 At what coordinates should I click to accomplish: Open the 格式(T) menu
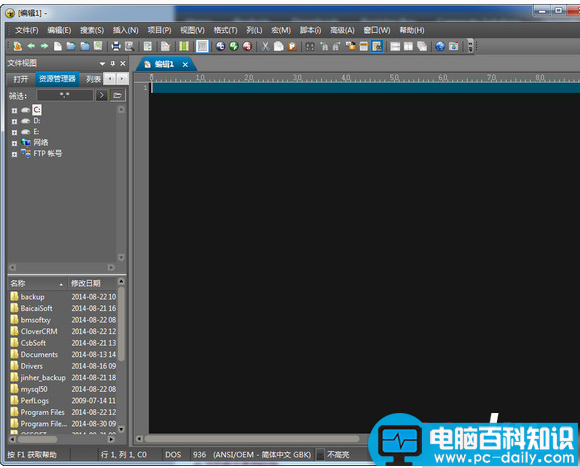click(225, 30)
